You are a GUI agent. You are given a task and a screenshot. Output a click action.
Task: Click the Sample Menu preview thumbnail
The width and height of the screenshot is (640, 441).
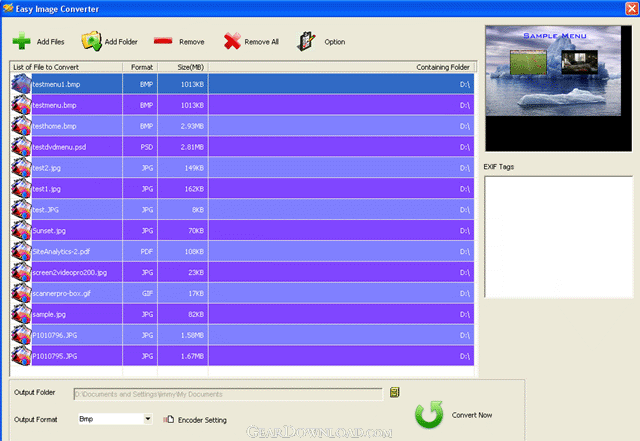558,89
